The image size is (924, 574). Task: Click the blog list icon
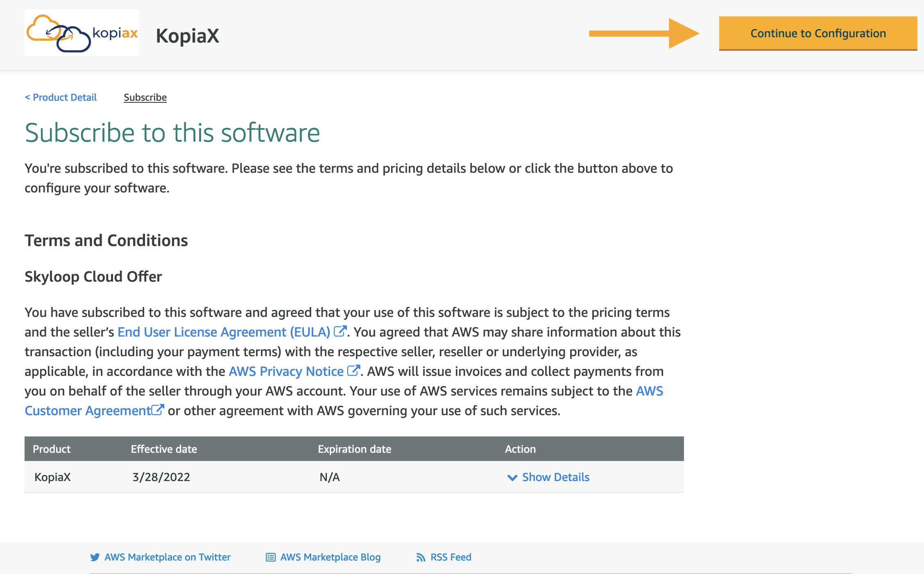coord(271,557)
